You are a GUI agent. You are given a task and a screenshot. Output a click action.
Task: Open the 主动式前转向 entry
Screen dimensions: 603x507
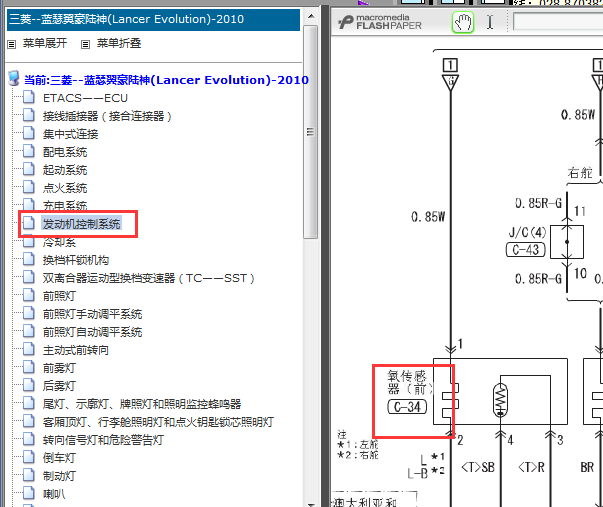pyautogui.click(x=76, y=350)
